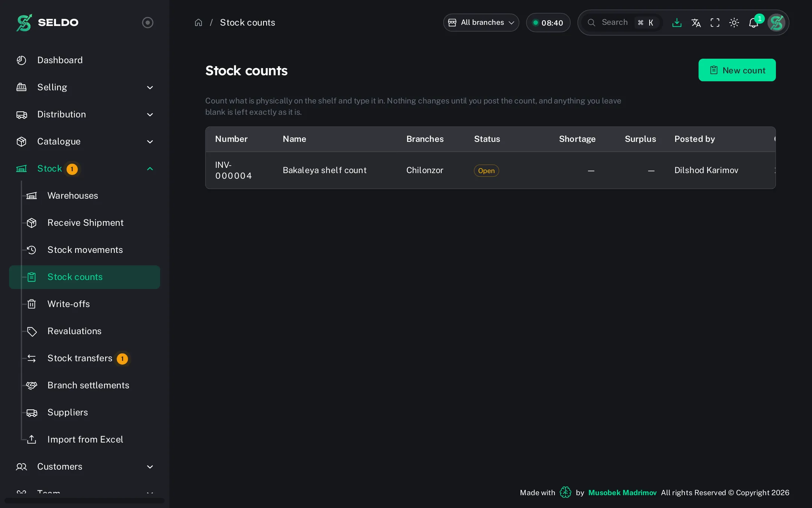This screenshot has width=812, height=508.
Task: Click the Revaluations tag icon
Action: (x=32, y=331)
